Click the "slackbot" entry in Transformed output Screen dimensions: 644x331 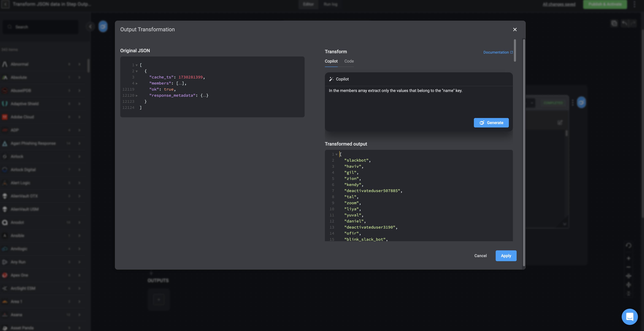click(x=356, y=160)
